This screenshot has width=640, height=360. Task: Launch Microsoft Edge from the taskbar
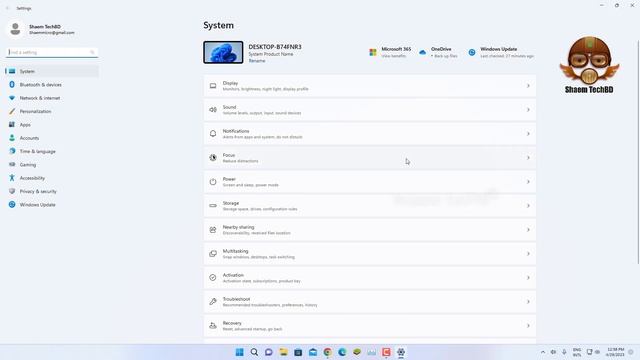point(342,352)
